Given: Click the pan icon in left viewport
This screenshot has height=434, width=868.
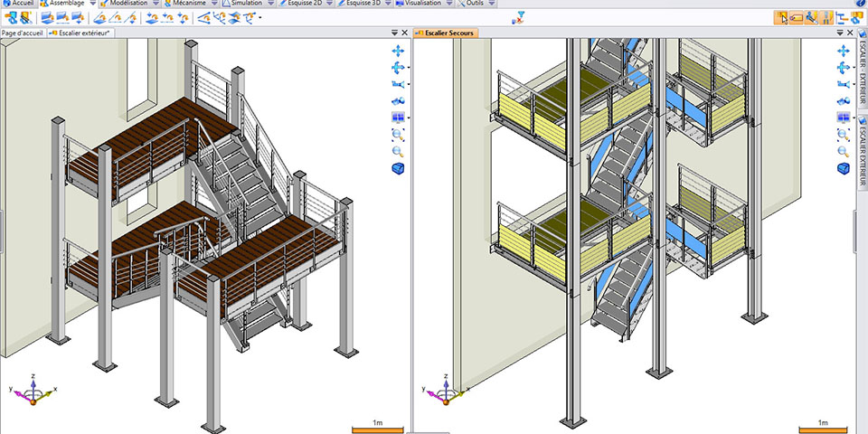Looking at the screenshot, I should [397, 52].
